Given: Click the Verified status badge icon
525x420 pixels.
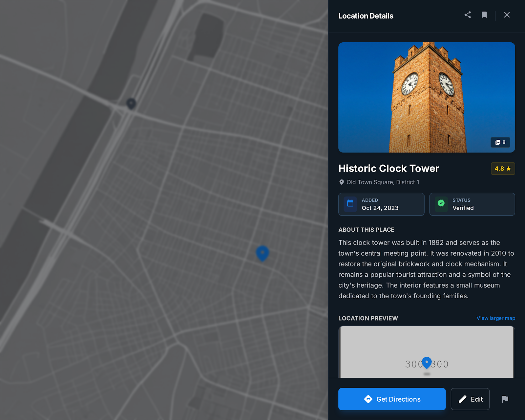Looking at the screenshot, I should tap(441, 204).
